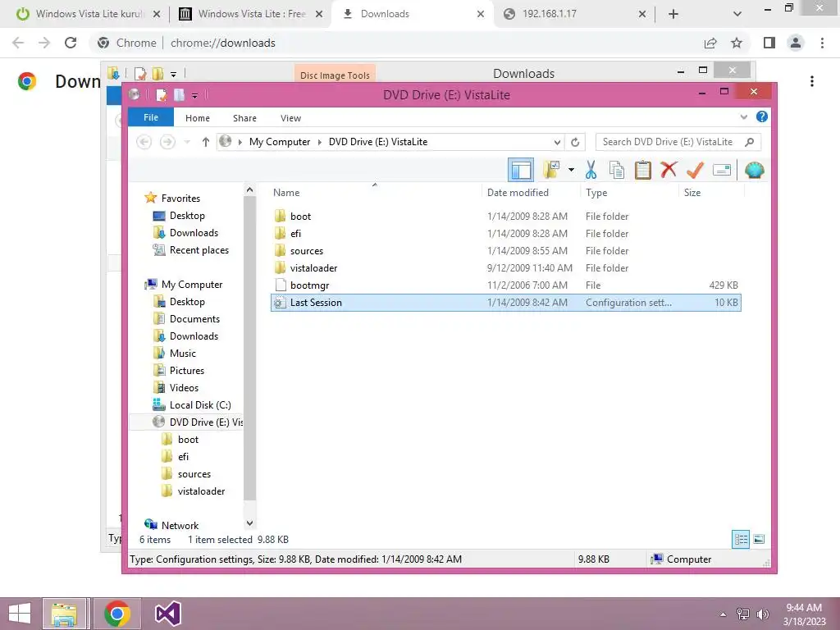Click the orange checkmark Properties icon

tap(695, 171)
